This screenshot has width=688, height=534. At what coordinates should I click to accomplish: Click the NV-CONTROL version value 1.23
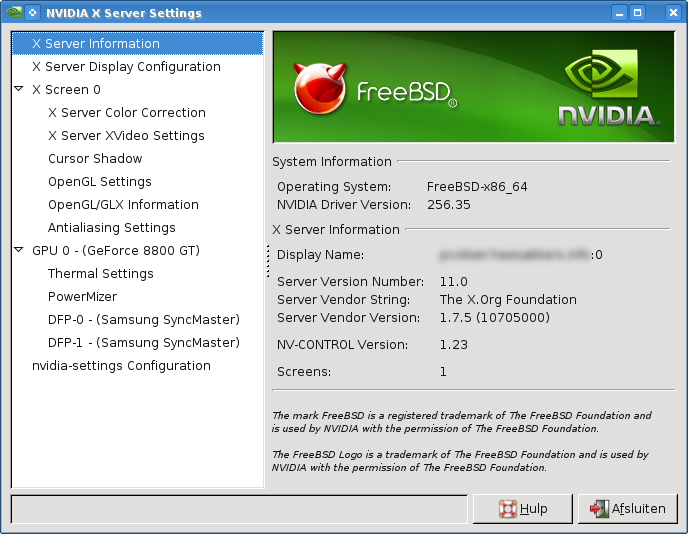coord(454,345)
